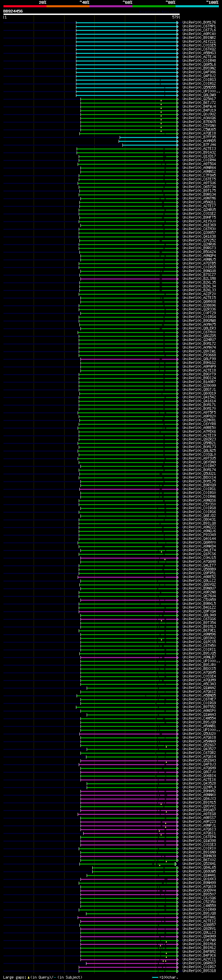Viewport: 222px width, 980px height.
Task: Open hit UniRef100_C6TMP1
Action: [199, 26]
